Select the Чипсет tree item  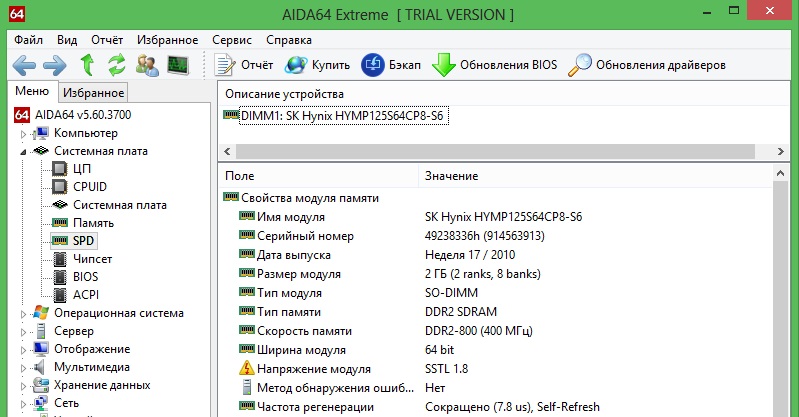[x=92, y=259]
